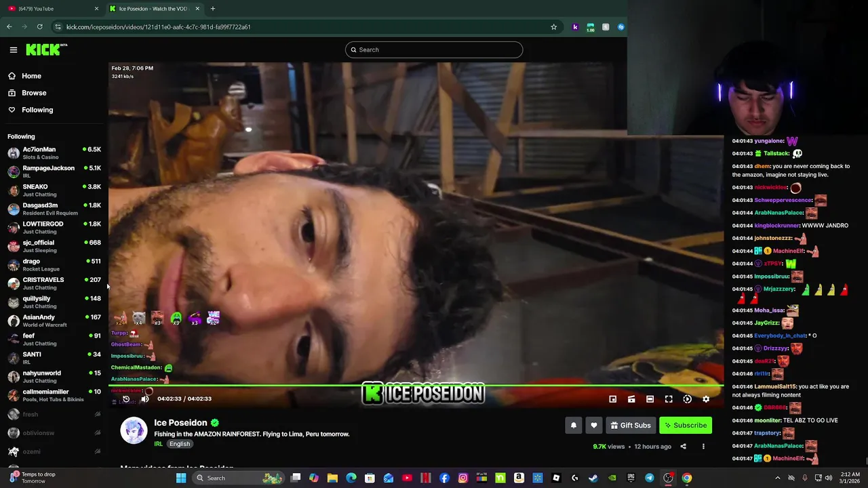
Task: Open Google Chrome on the taskbar
Action: (x=687, y=478)
